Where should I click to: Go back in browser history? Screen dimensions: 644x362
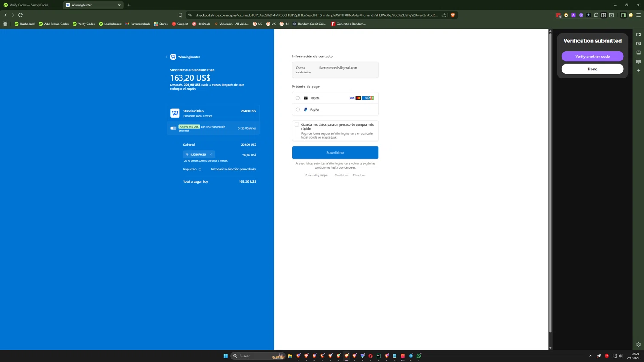[6, 15]
